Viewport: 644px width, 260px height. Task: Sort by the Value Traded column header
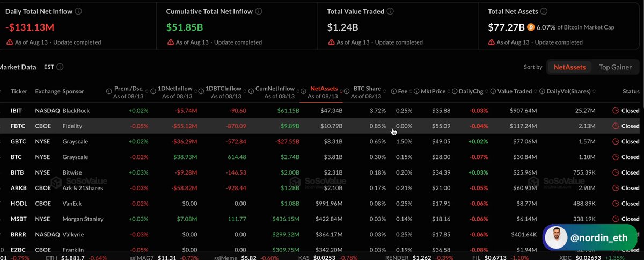click(x=515, y=91)
